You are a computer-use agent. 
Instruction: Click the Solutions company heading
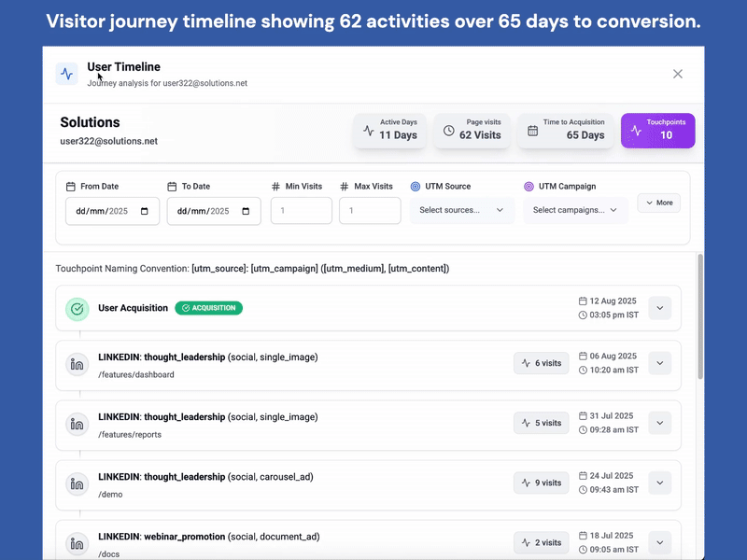[90, 122]
